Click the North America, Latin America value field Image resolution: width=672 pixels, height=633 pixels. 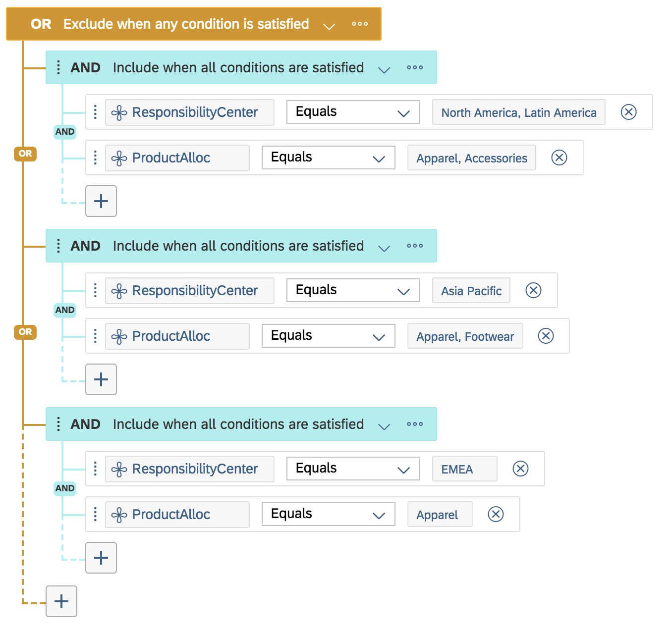tap(518, 112)
